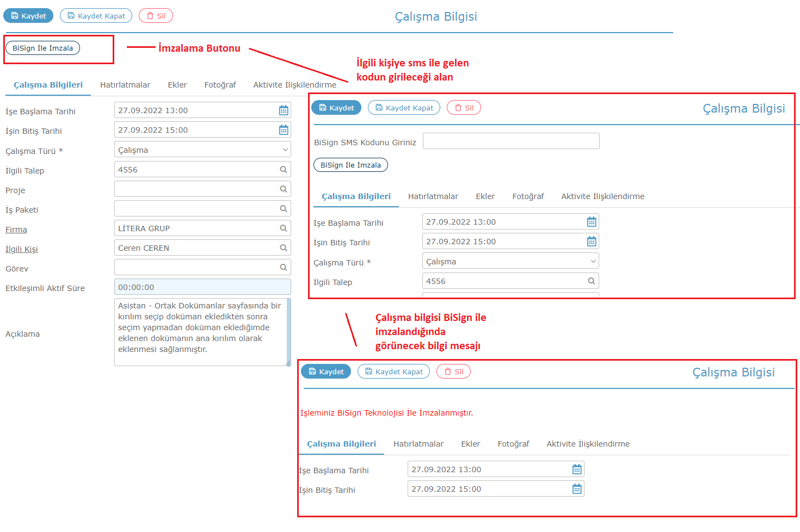800x532 pixels.
Task: Click İşe Başlama Tarihi date field in signed message panel
Action: coord(496,469)
